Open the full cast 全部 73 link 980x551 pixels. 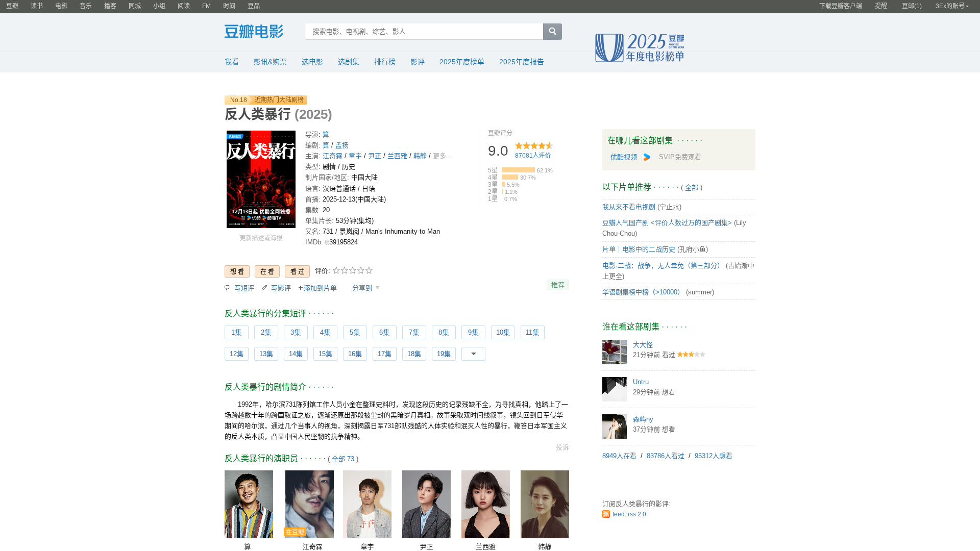[343, 459]
